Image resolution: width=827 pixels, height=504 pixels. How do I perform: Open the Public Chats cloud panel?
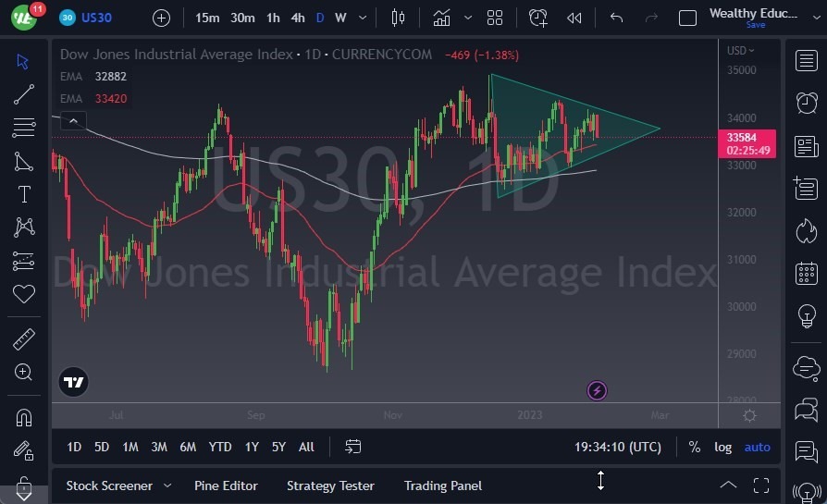coord(807,367)
